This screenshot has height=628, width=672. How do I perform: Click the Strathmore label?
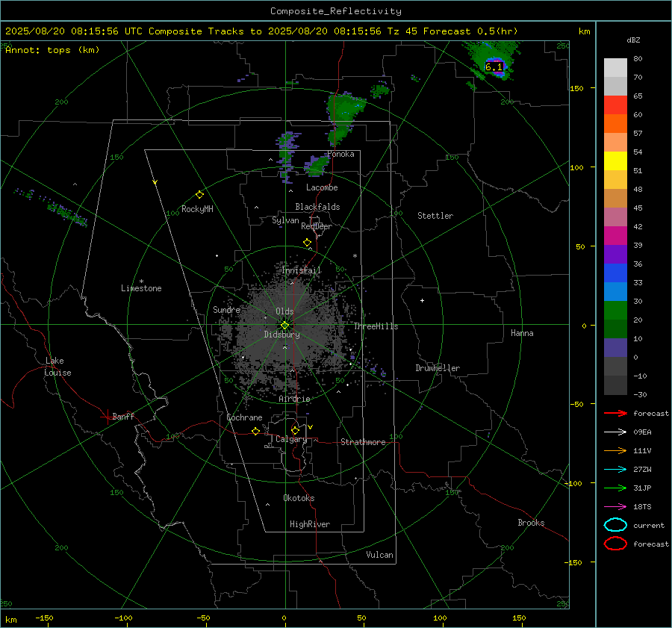tap(363, 442)
